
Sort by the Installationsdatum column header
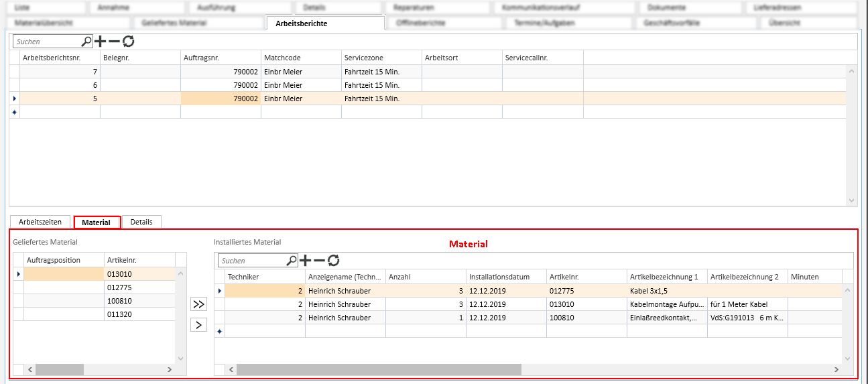506,277
